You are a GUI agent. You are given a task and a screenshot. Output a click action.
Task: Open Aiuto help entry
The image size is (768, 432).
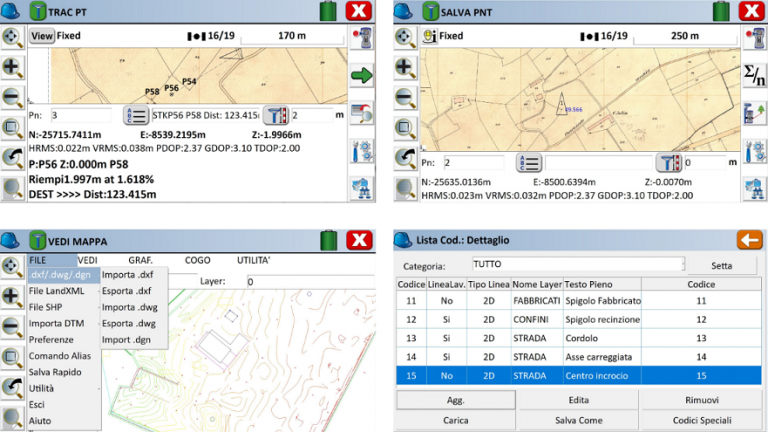coord(64,420)
